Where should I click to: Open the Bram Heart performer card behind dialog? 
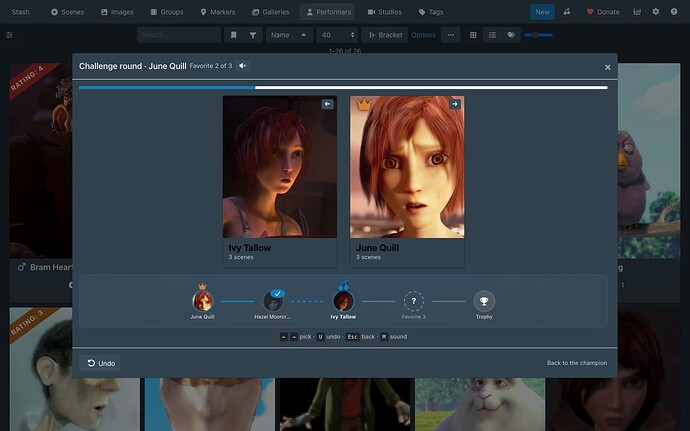tap(41, 182)
